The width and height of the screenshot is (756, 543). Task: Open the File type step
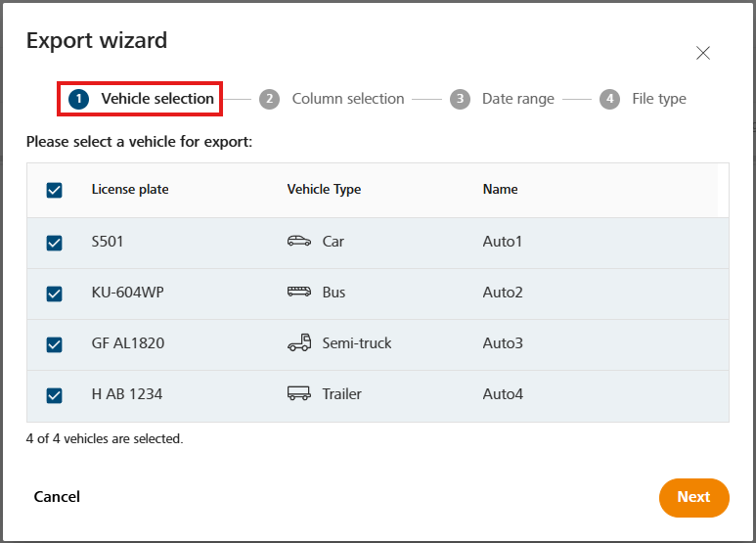659,99
